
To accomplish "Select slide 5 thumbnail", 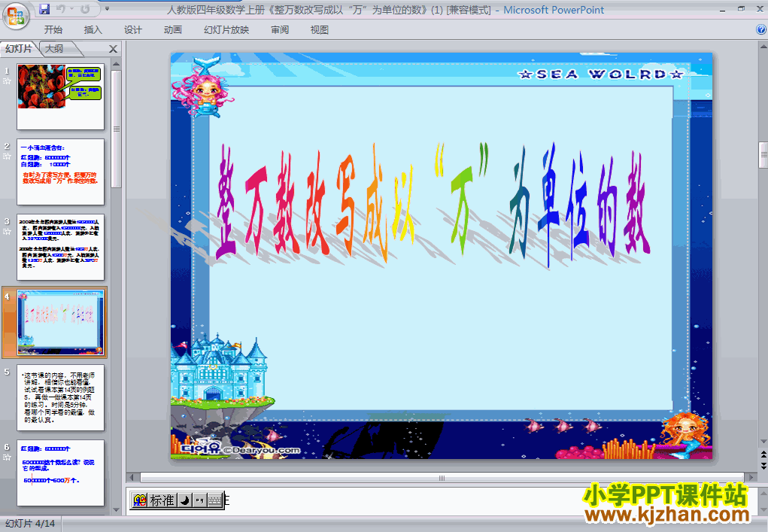I will coord(61,398).
